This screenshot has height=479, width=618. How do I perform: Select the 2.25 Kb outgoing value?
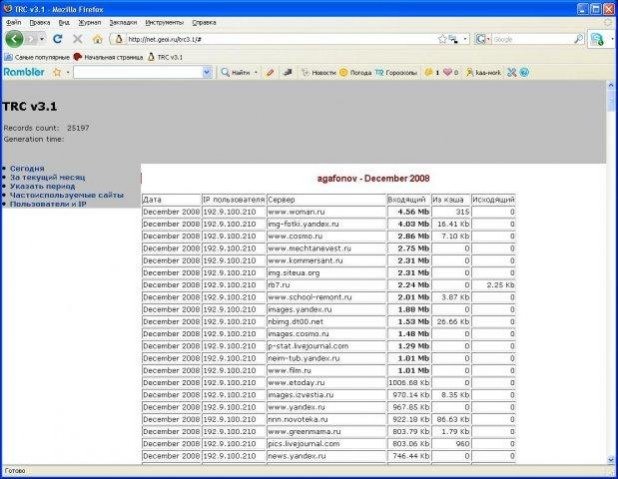tap(501, 285)
